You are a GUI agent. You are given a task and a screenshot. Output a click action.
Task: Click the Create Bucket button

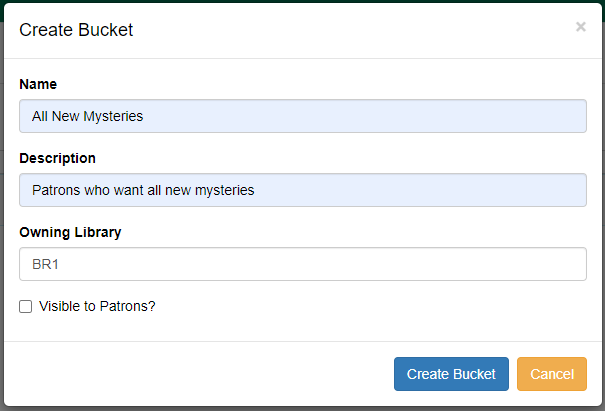tap(451, 374)
